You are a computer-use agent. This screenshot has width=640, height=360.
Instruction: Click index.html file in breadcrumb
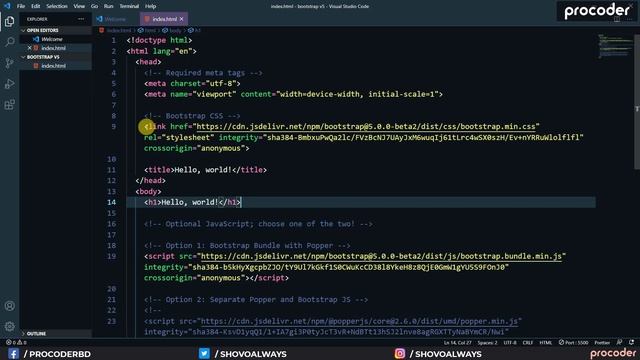[116, 30]
